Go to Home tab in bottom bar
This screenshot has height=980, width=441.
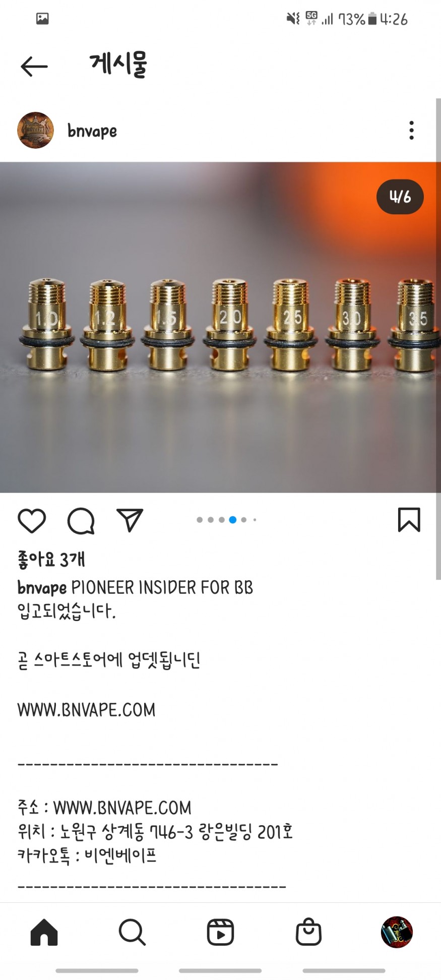[x=44, y=932]
